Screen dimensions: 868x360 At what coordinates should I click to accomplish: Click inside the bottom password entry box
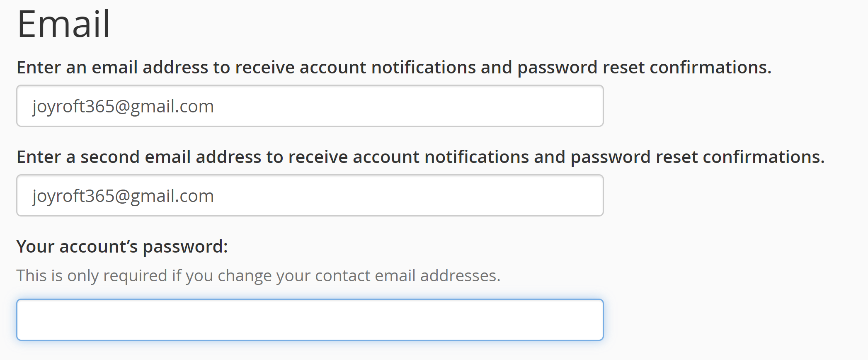coord(310,320)
